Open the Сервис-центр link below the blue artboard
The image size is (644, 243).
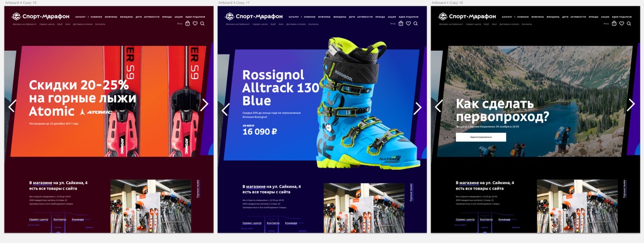pos(252,223)
